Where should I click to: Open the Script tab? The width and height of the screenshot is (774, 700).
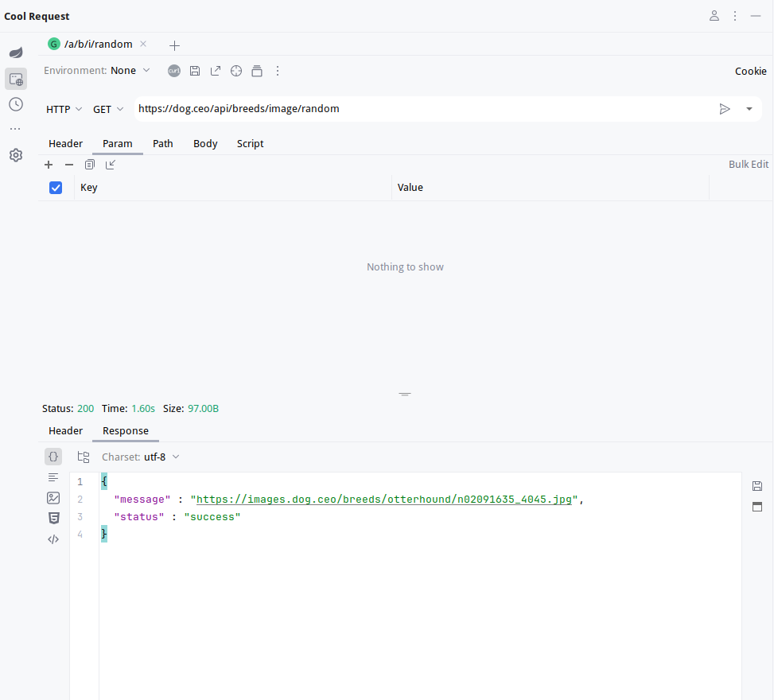click(x=250, y=144)
